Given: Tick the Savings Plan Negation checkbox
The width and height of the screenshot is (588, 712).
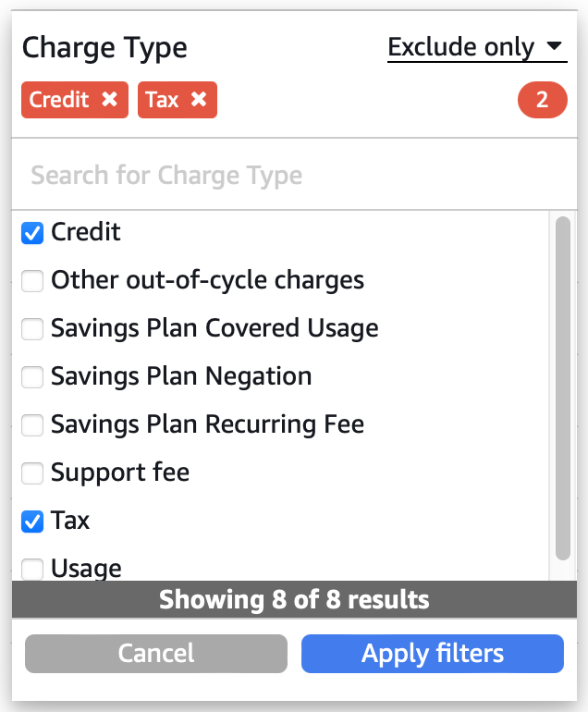Looking at the screenshot, I should 32,377.
